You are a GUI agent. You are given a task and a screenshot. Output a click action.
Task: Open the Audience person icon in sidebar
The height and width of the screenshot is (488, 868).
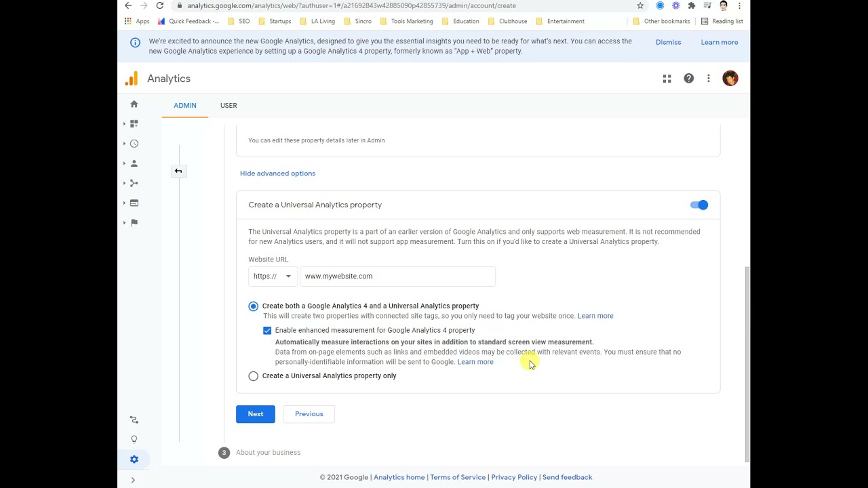134,163
